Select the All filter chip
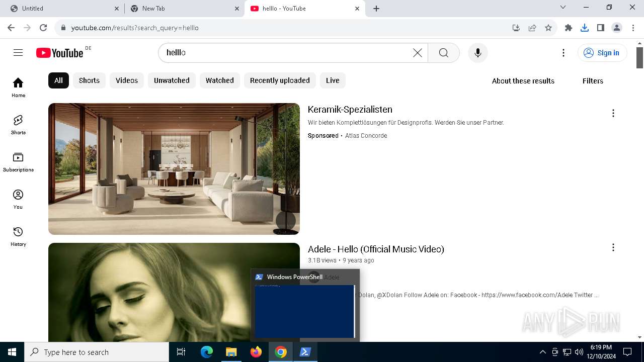This screenshot has width=644, height=362. (x=58, y=80)
